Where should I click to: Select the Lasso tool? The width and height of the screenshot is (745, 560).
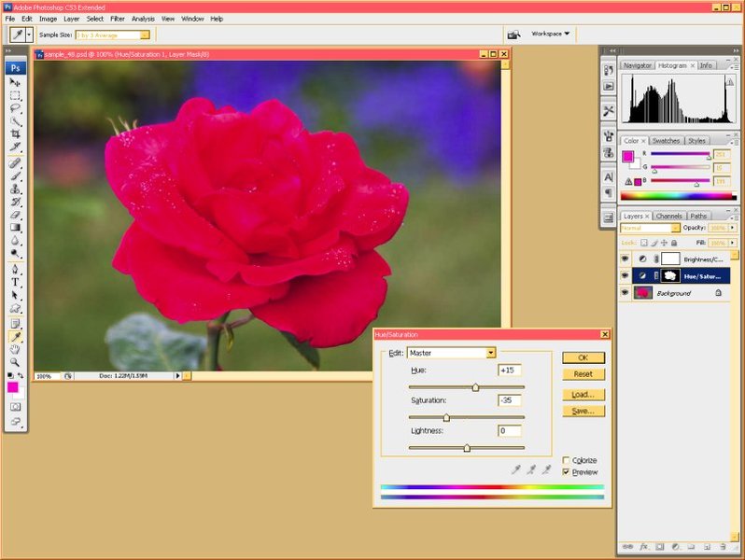click(x=15, y=108)
